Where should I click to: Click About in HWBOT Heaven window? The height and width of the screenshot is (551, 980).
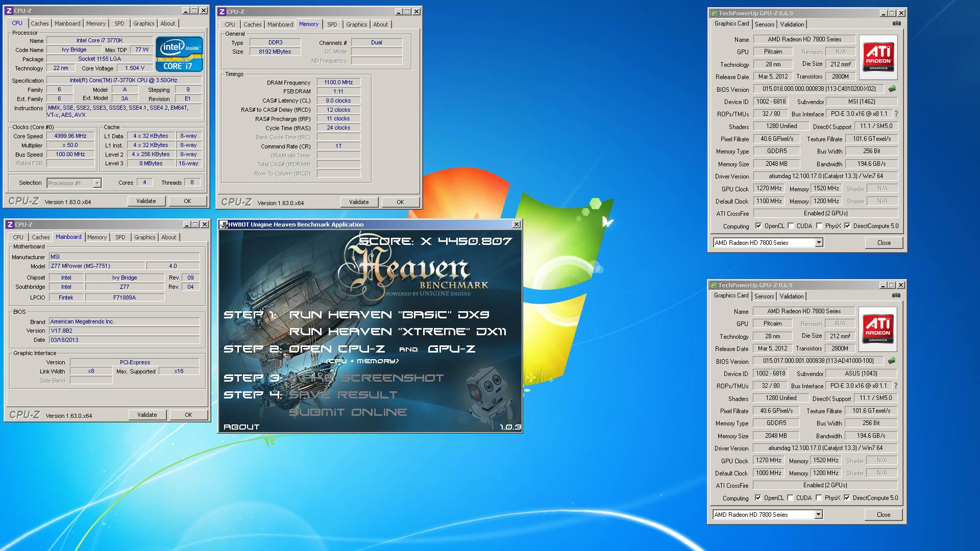pyautogui.click(x=241, y=427)
